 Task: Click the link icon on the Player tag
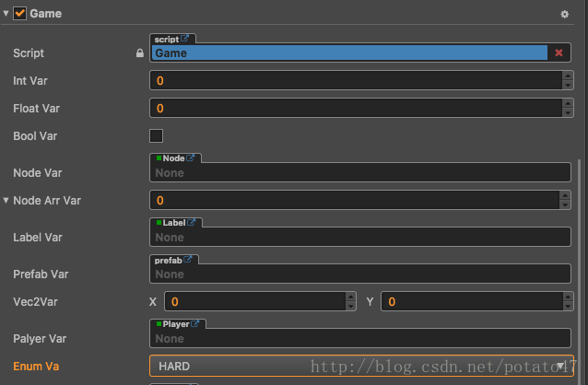point(195,324)
